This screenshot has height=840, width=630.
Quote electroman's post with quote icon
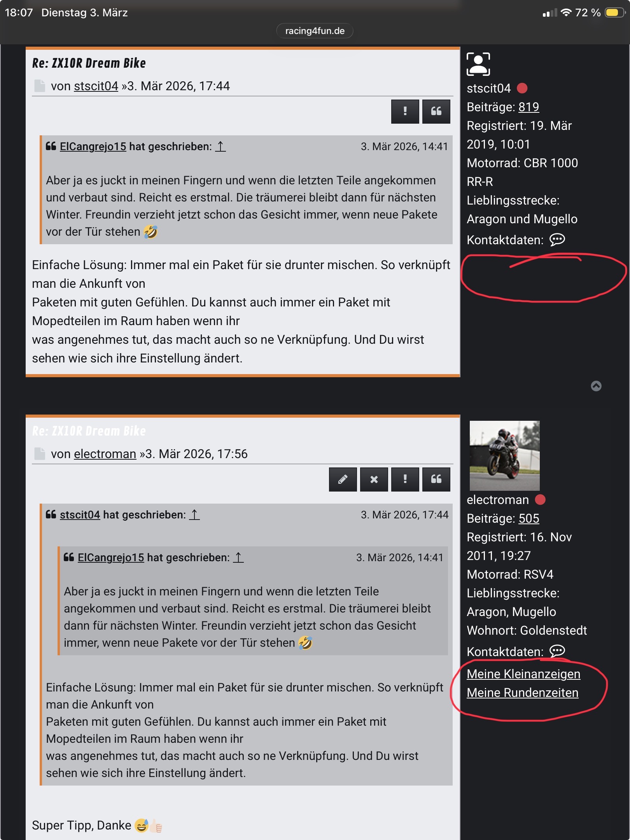[436, 479]
